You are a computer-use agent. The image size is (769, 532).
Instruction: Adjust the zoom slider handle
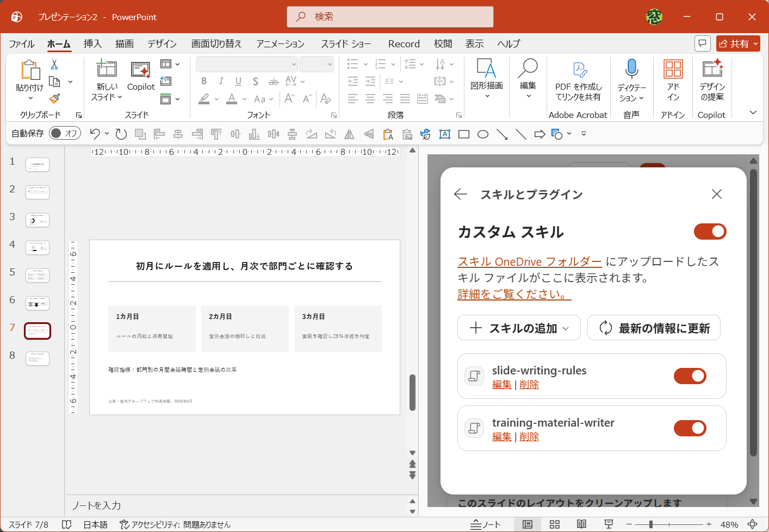651,524
